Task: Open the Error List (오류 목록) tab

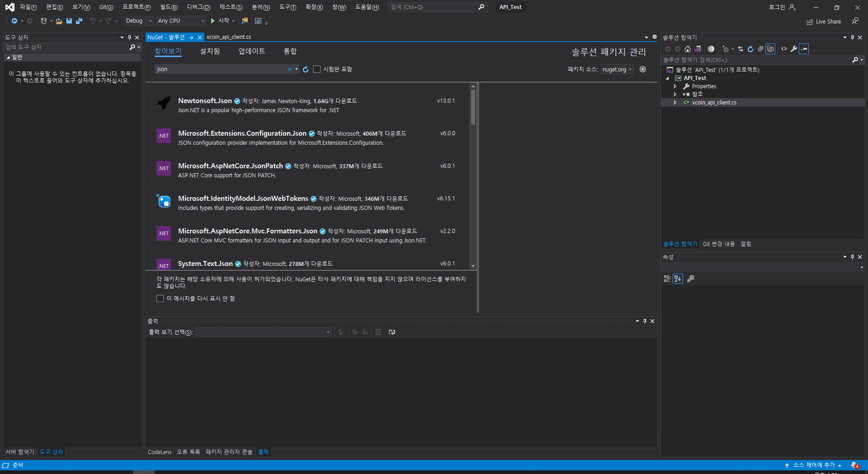Action: tap(189, 452)
